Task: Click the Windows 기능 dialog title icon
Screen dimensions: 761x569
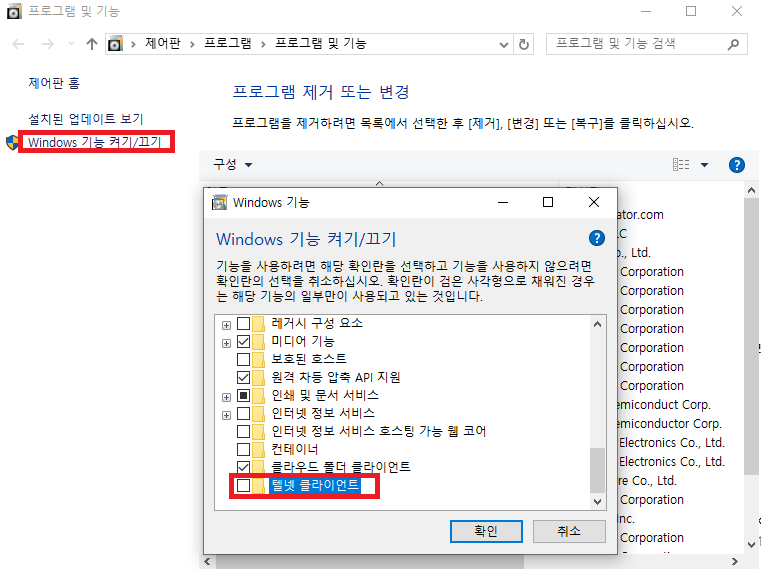Action: (x=219, y=202)
